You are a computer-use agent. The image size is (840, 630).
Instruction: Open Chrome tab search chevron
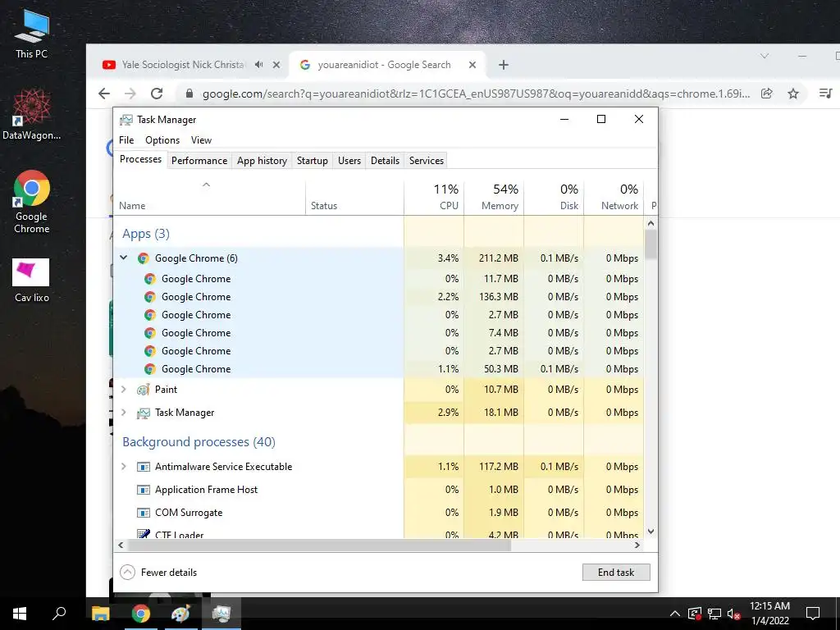tap(765, 56)
